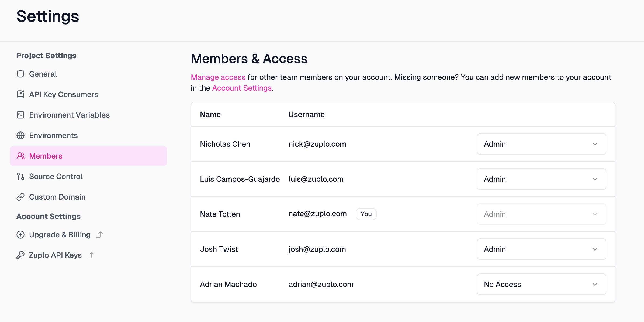The width and height of the screenshot is (644, 322).
Task: Click external arrow icon beside Upgrade & Billing
Action: tap(100, 235)
